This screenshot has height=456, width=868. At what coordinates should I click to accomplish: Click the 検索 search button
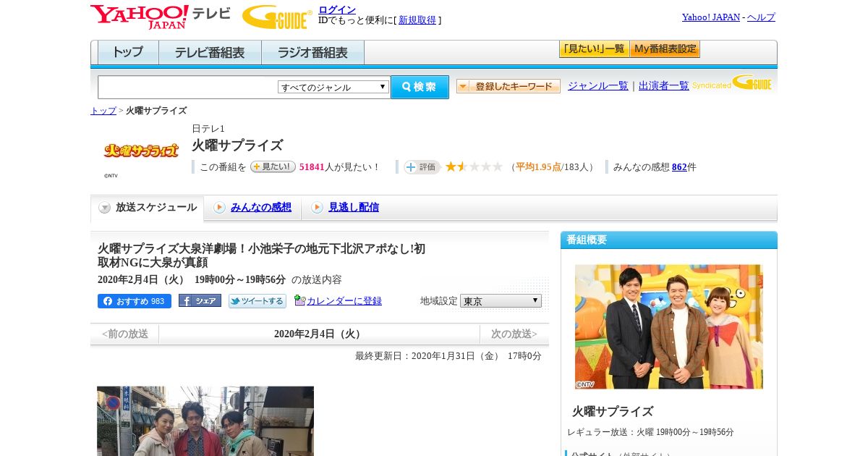420,87
